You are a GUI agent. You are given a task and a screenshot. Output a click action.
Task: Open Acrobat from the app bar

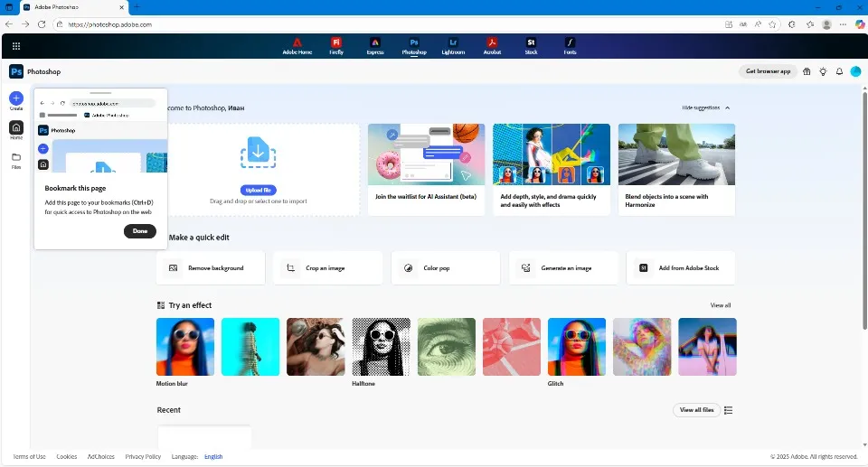coord(492,46)
